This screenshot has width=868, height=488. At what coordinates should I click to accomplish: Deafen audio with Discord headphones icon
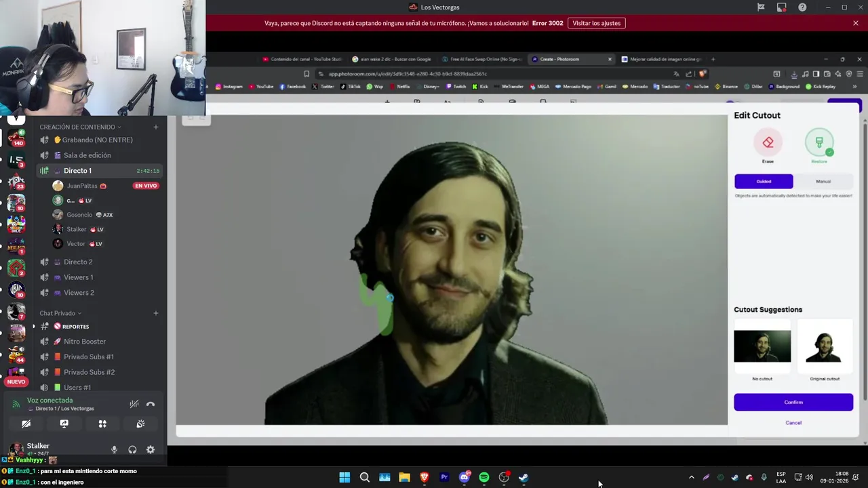pos(132,449)
